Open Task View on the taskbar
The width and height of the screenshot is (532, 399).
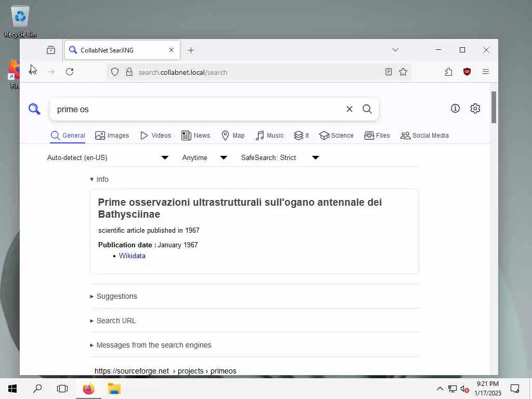[x=62, y=389]
